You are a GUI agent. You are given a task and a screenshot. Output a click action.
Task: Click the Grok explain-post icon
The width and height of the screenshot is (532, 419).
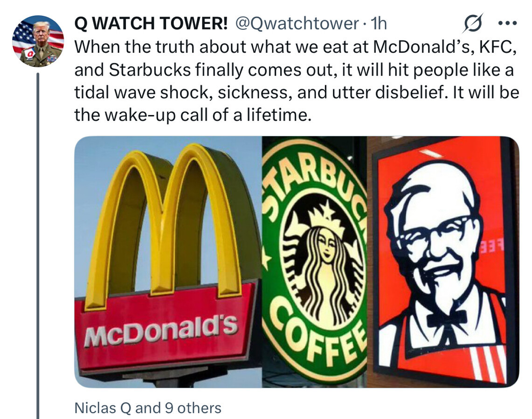click(473, 23)
